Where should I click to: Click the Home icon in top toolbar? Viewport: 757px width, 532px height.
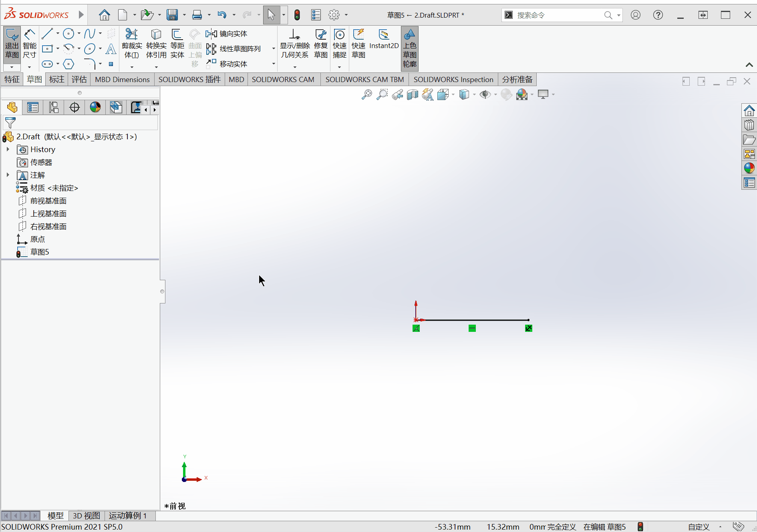[x=105, y=15]
